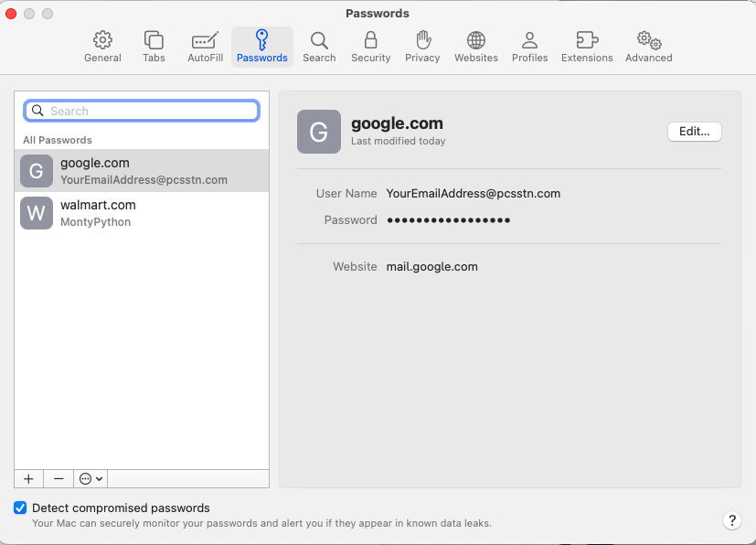Click the user name YourEmailAddress@pcsstn.com value
This screenshot has width=756, height=545.
(x=473, y=194)
